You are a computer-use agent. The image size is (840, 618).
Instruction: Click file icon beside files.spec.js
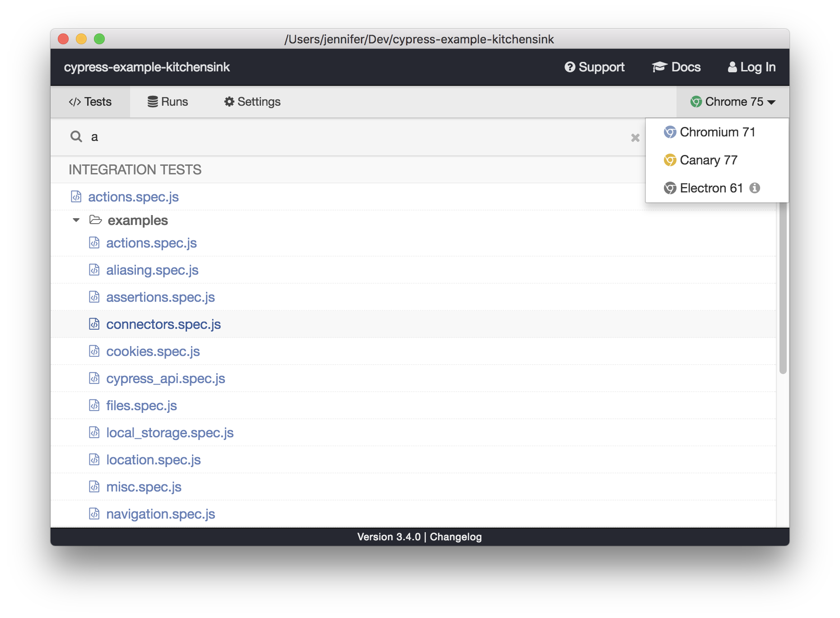pos(94,405)
